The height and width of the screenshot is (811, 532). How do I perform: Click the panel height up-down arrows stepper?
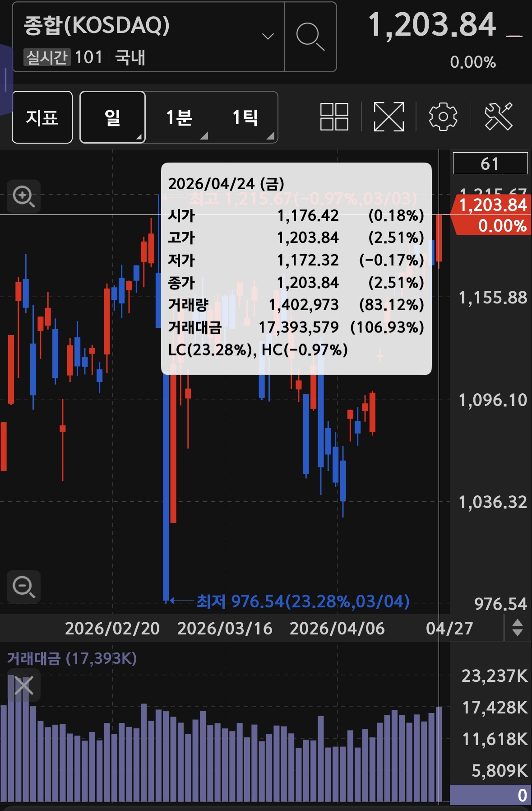point(518,628)
